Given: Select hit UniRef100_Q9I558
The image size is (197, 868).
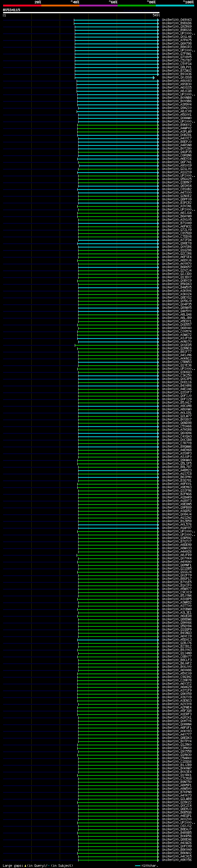Looking at the screenshot, I should click(176, 751).
